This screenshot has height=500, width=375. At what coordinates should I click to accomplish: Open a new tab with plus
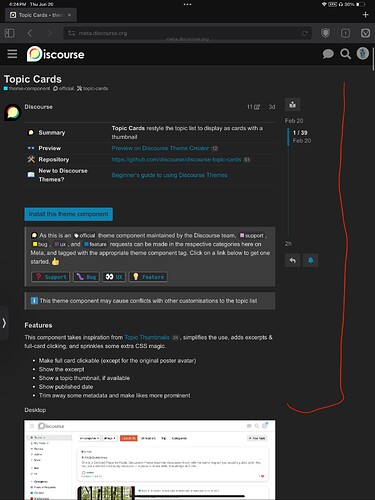pos(365,15)
